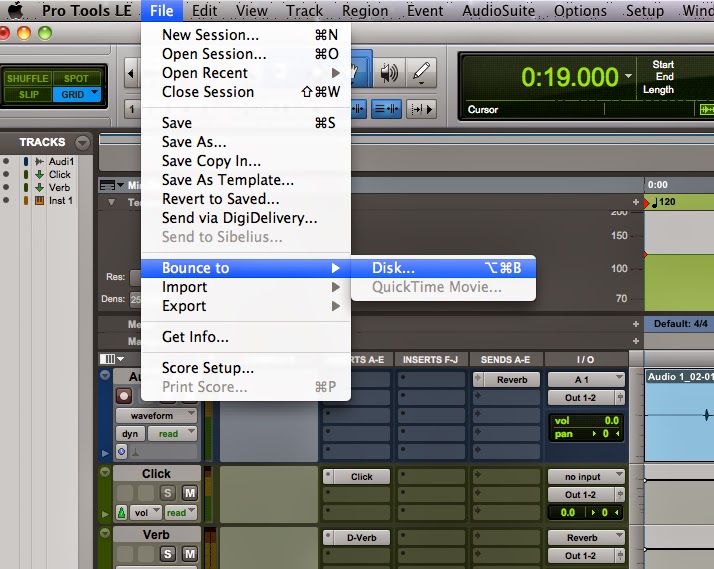Open the read automation mode selector on Audio track
Viewport: 714px width, 569px height.
(173, 434)
